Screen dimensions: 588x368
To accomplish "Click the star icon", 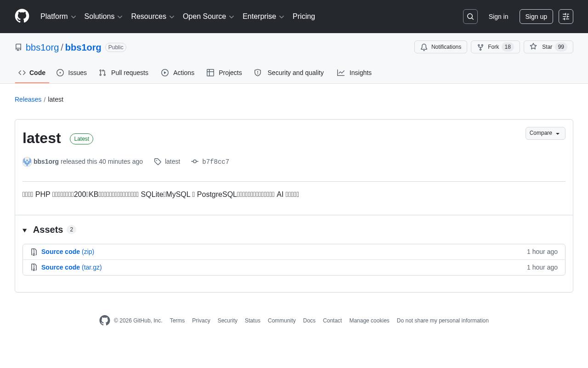I will point(533,46).
